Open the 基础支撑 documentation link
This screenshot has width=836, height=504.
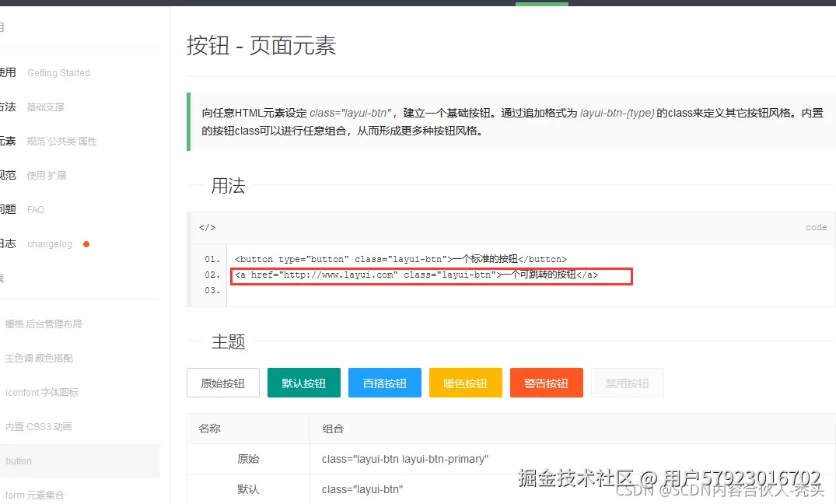46,107
